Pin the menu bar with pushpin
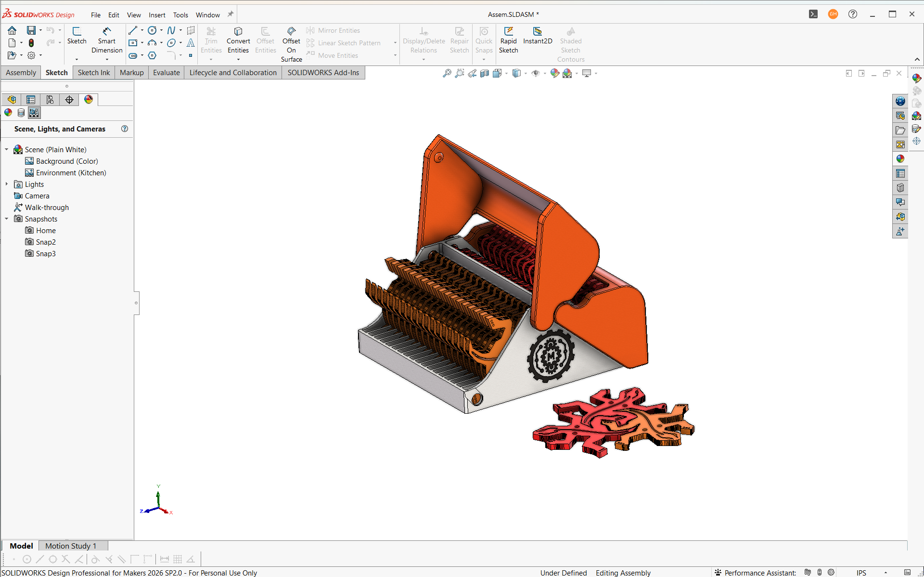 click(231, 14)
